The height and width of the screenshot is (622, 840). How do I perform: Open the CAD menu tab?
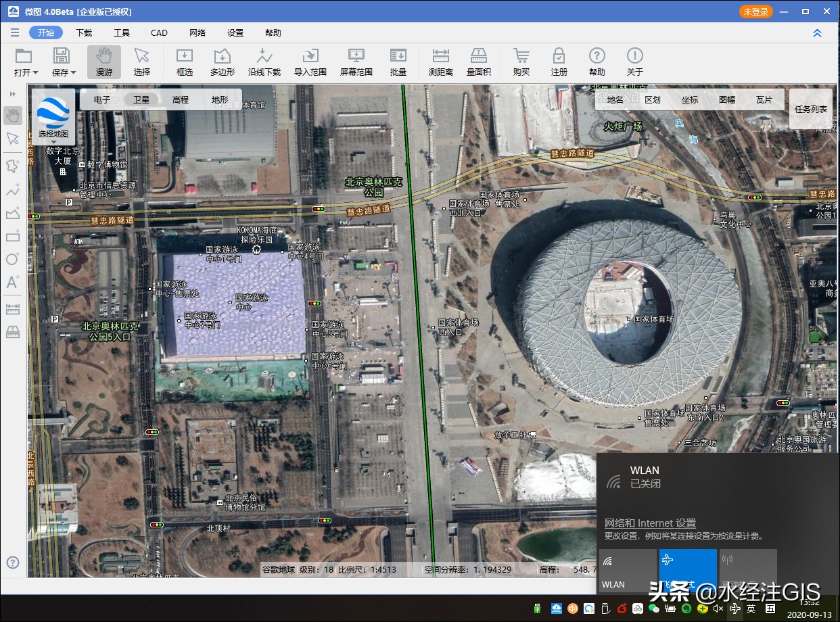[x=159, y=32]
